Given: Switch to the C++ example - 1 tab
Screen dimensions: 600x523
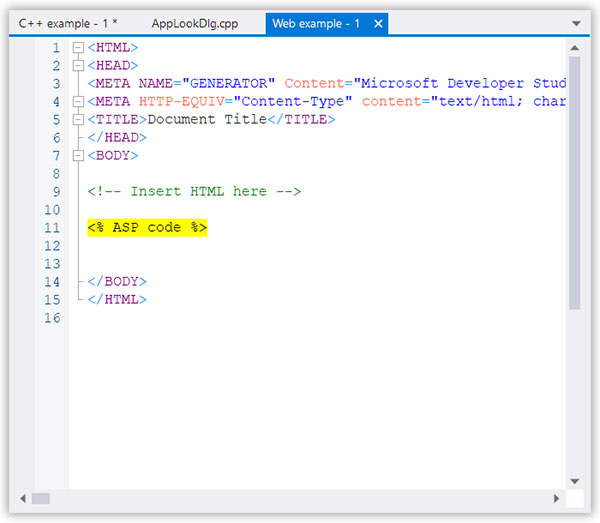Looking at the screenshot, I should [68, 23].
